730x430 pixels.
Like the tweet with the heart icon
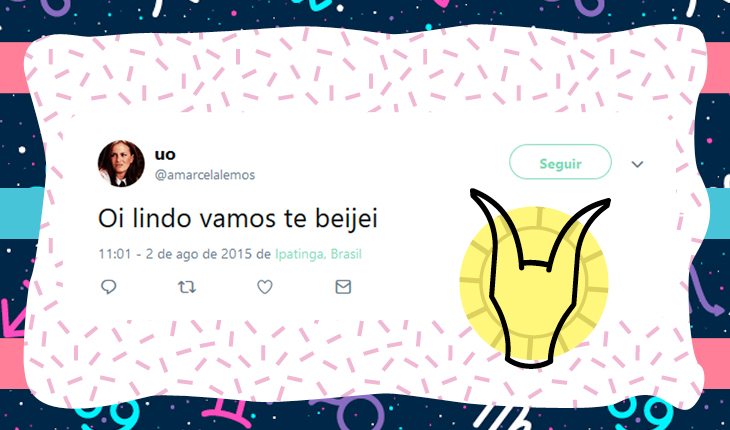tap(265, 287)
